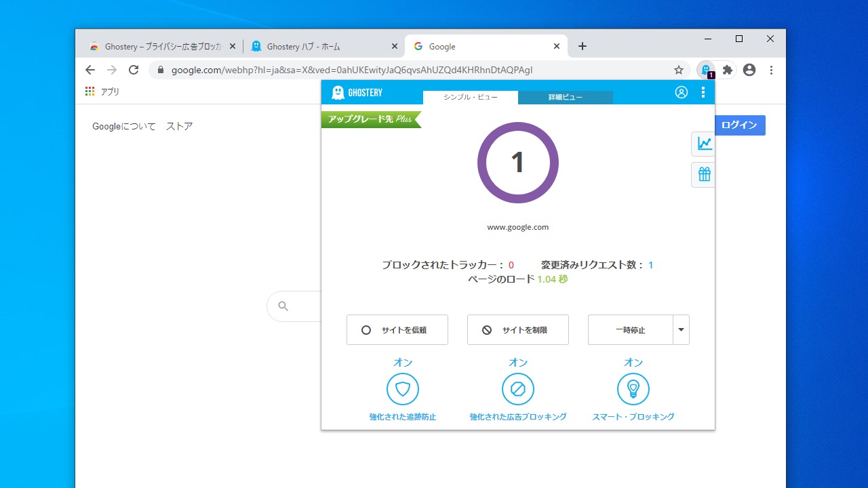This screenshot has width=868, height=488.
Task: Open the historical stats chart icon
Action: pos(704,144)
